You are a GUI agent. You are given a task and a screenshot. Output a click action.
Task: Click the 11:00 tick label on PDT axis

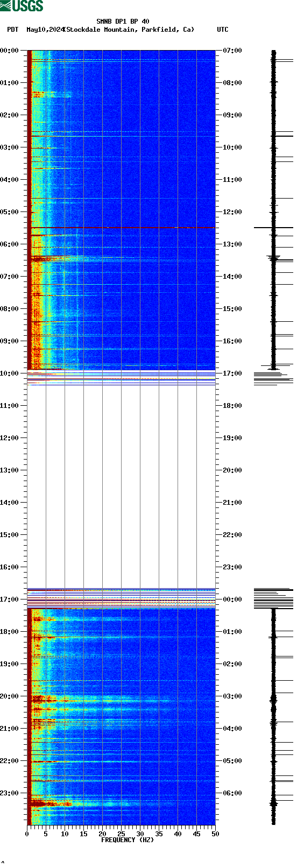point(9,406)
